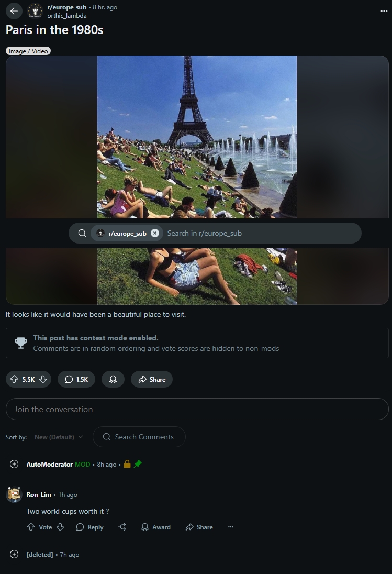The height and width of the screenshot is (574, 392).
Task: Expand the deleted comment thread
Action: [14, 554]
